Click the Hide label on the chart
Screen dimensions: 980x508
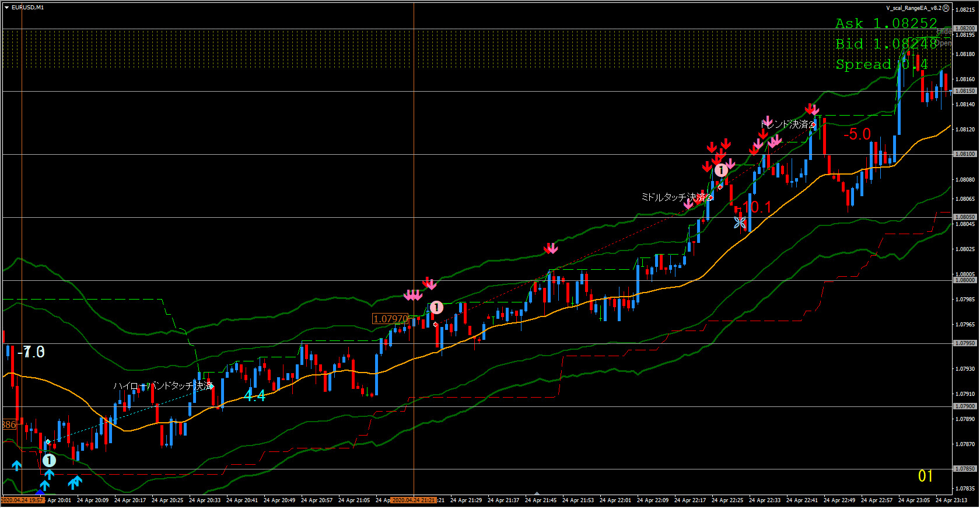944,31
